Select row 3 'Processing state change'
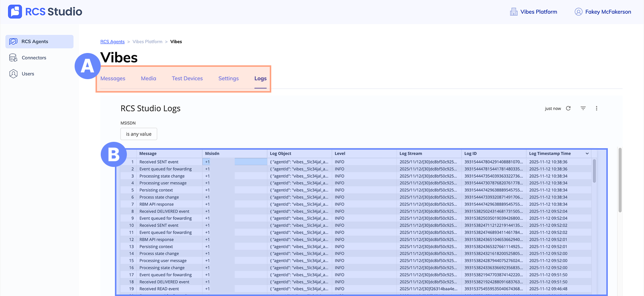Screen dimensions: 644x296 pyautogui.click(x=162, y=176)
